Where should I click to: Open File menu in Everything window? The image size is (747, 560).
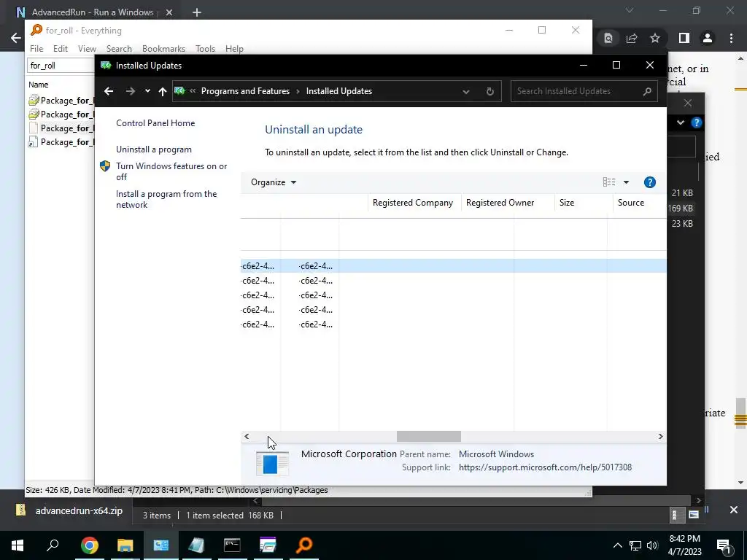[36, 49]
